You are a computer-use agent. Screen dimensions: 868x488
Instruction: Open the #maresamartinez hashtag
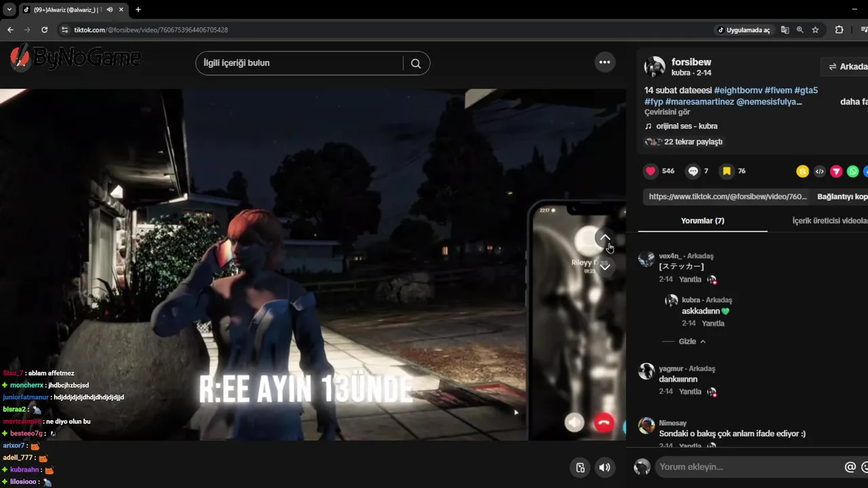point(700,102)
